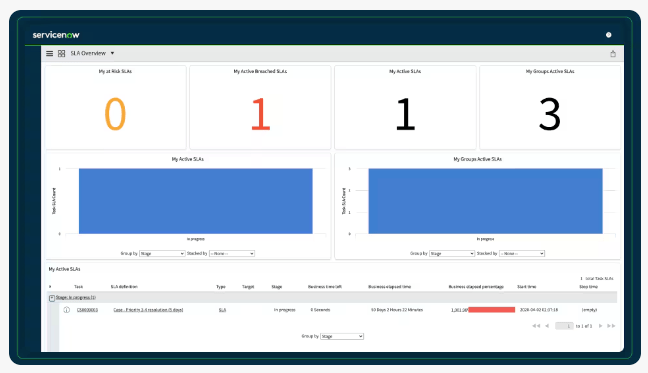The image size is (648, 373).
Task: Sort by the Business elapsed time column header
Action: pyautogui.click(x=390, y=287)
